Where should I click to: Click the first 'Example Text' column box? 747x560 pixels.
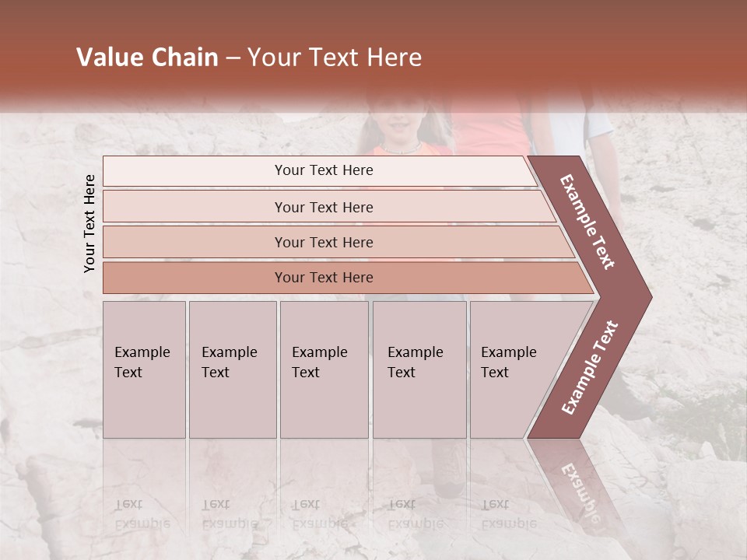coord(145,369)
